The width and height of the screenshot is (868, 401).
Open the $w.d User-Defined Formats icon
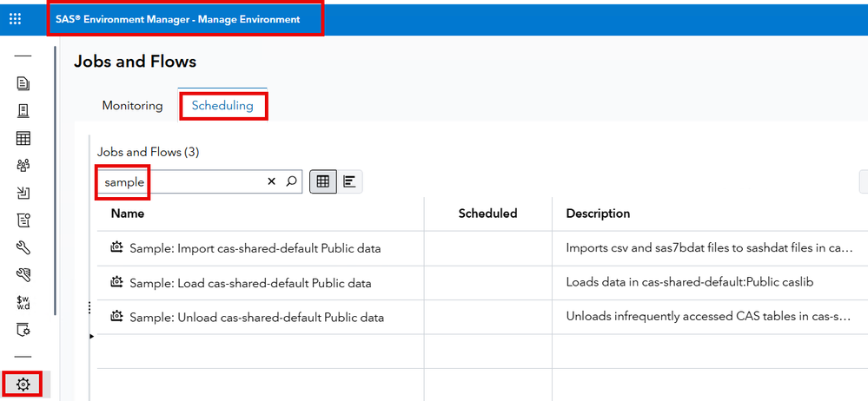[23, 302]
